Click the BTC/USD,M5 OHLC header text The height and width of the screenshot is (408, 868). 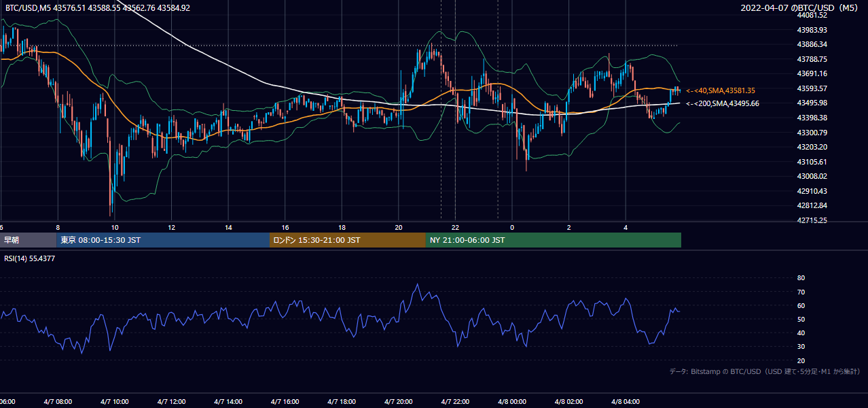pyautogui.click(x=98, y=8)
